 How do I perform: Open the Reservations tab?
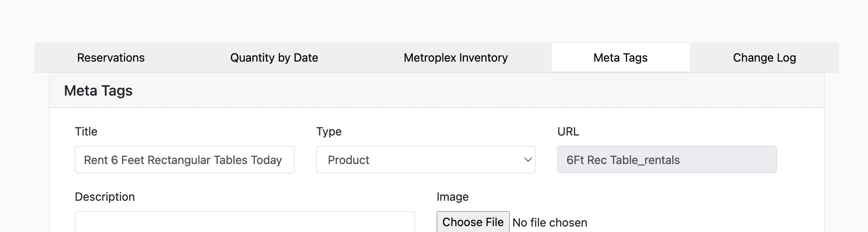pyautogui.click(x=111, y=58)
